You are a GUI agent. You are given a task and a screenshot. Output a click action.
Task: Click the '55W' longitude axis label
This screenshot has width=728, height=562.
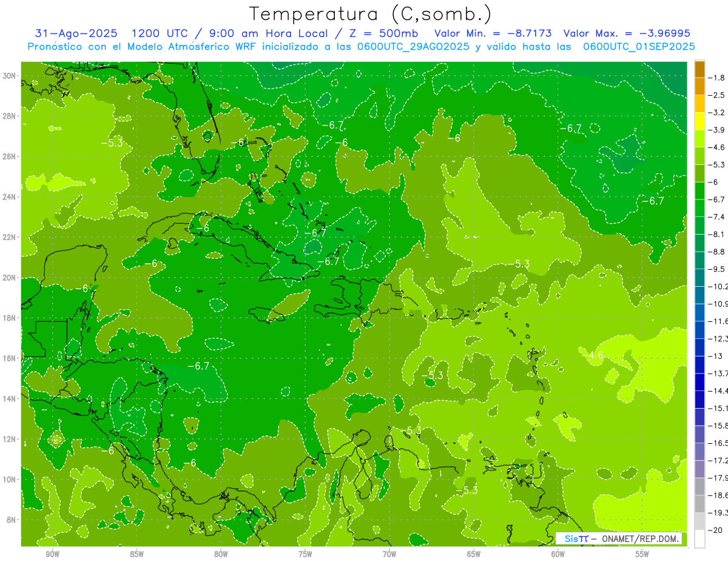642,554
